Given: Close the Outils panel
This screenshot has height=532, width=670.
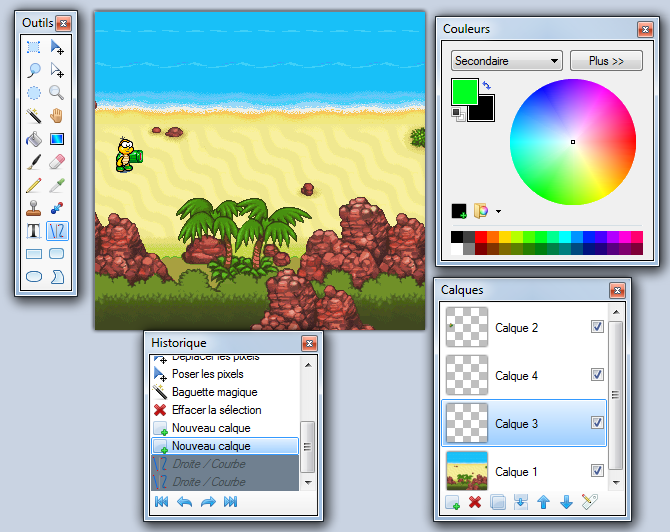Looking at the screenshot, I should click(x=63, y=23).
